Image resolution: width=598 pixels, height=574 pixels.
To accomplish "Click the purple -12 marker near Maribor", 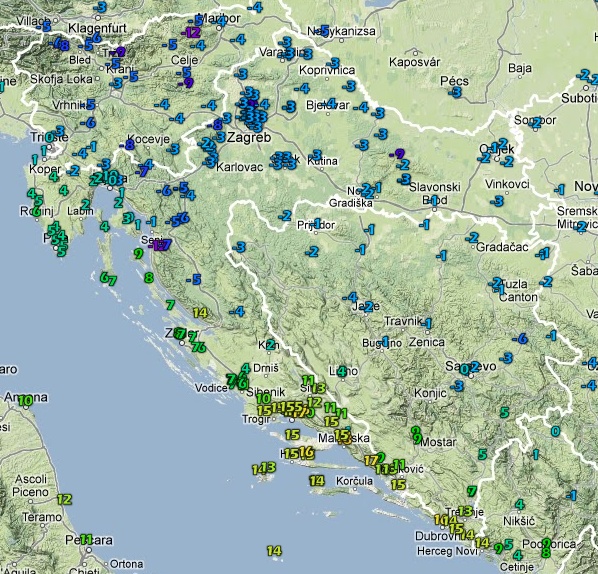I will pos(191,32).
